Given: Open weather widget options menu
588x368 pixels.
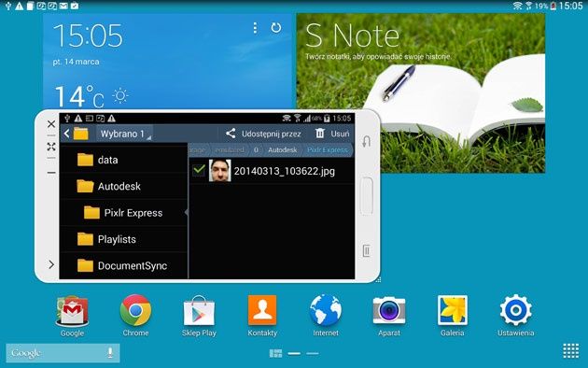Looking at the screenshot, I should (255, 28).
